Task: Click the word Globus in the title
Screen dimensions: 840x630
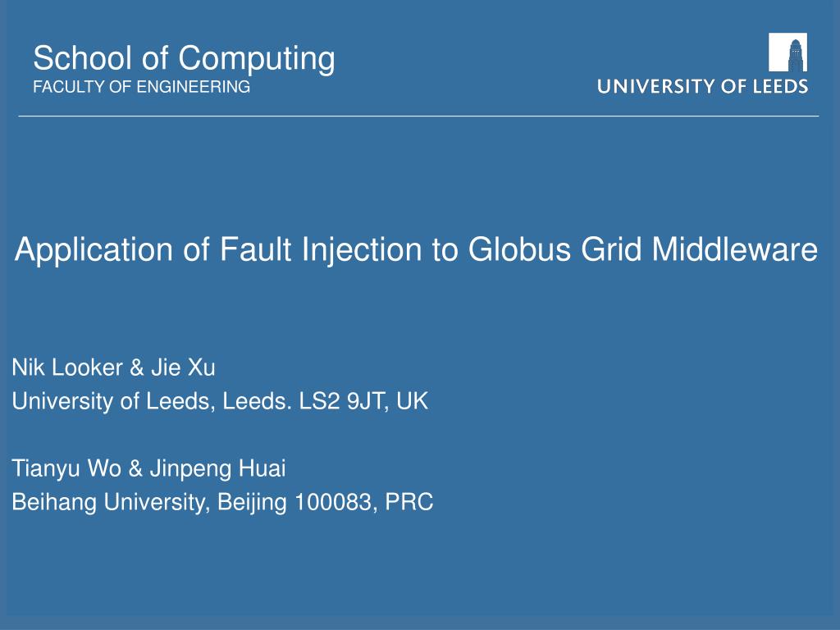Action: (x=519, y=249)
